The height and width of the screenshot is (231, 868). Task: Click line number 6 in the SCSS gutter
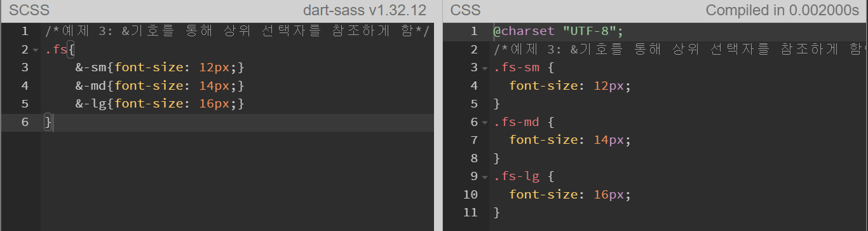[24, 122]
